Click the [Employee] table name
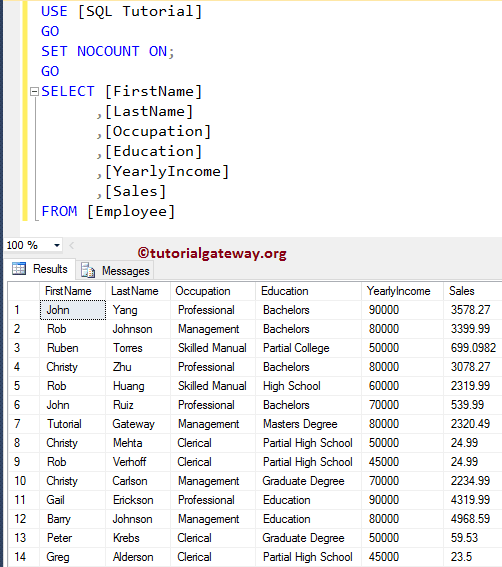The image size is (502, 567). 131,212
